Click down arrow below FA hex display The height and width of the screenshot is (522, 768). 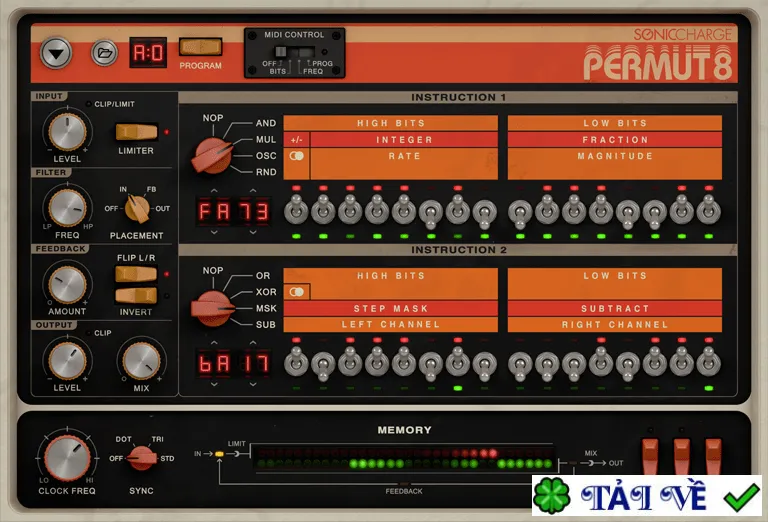[x=214, y=233]
